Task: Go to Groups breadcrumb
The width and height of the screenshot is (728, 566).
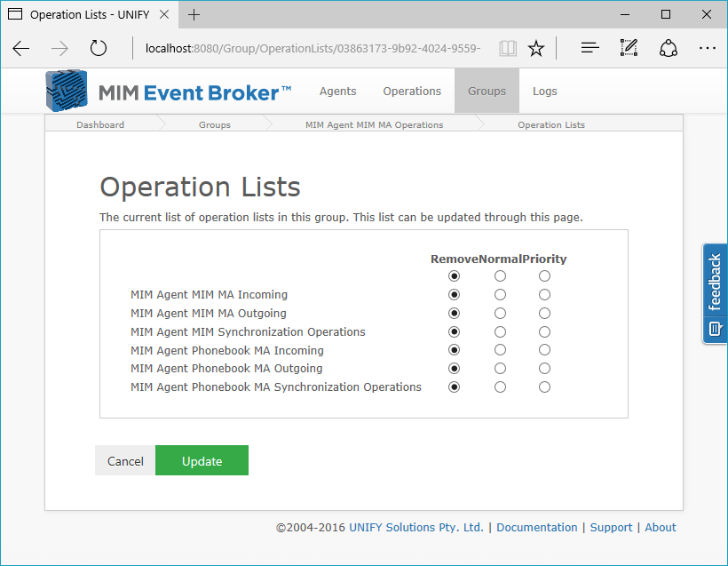Action: [x=215, y=124]
